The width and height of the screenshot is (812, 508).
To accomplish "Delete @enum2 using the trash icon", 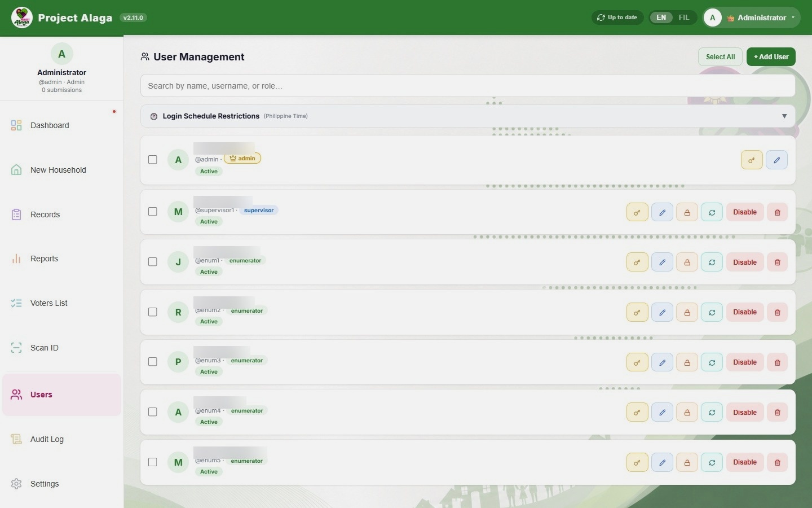I will pyautogui.click(x=777, y=312).
